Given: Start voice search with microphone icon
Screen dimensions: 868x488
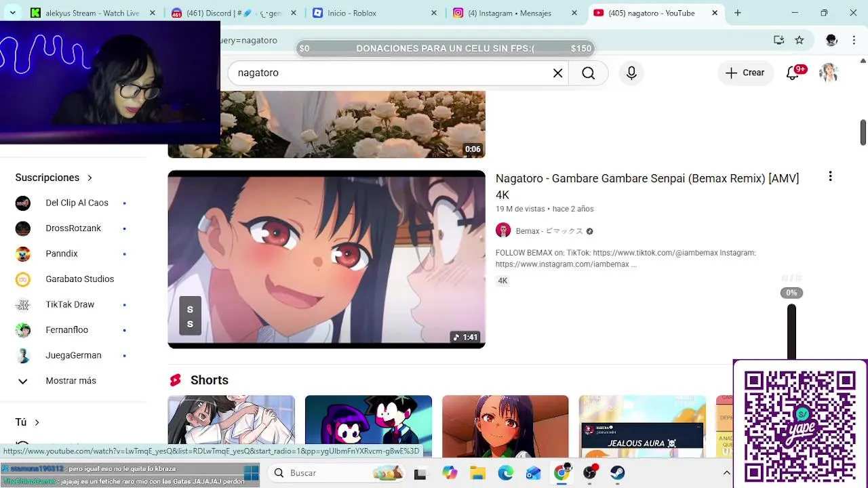Looking at the screenshot, I should point(631,73).
